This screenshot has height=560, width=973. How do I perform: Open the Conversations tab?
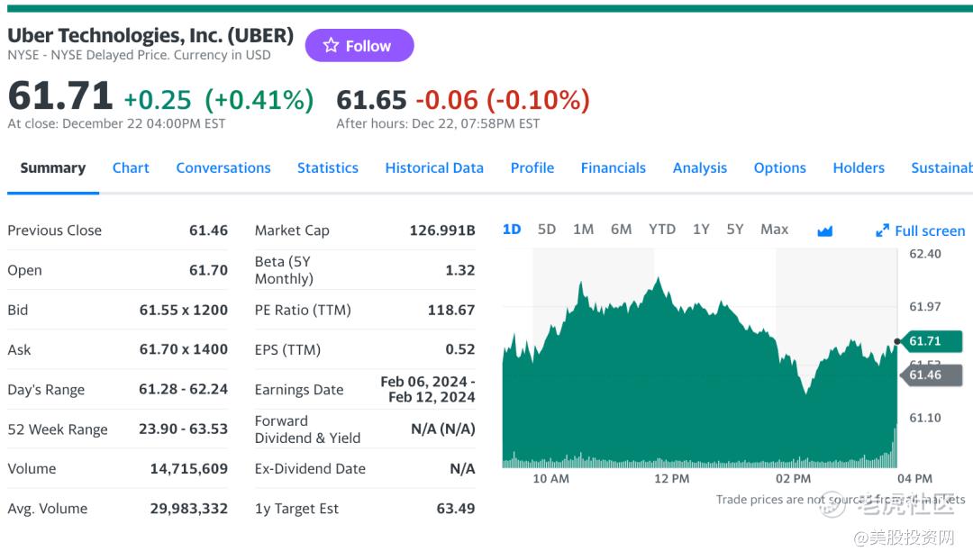coord(223,167)
